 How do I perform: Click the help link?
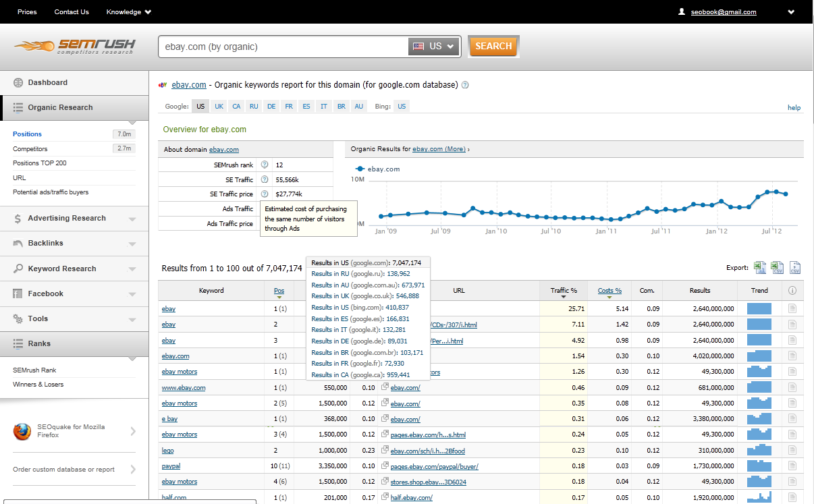click(794, 108)
